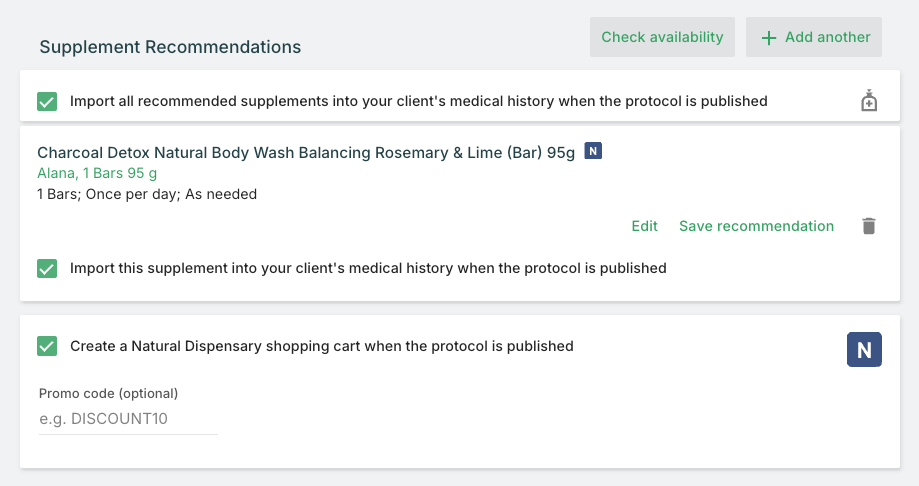Image resolution: width=919 pixels, height=486 pixels.
Task: Focus the Promo code input field
Action: 128,419
